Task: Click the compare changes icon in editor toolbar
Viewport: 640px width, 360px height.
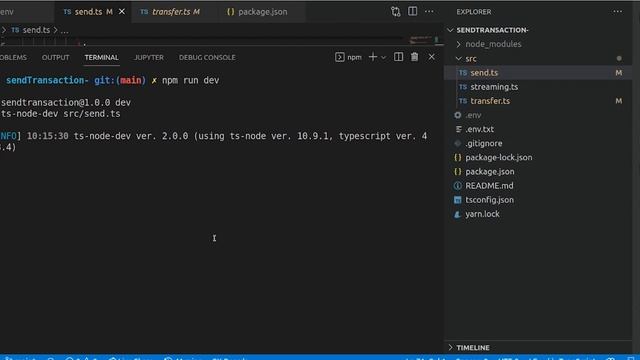Action: click(396, 11)
